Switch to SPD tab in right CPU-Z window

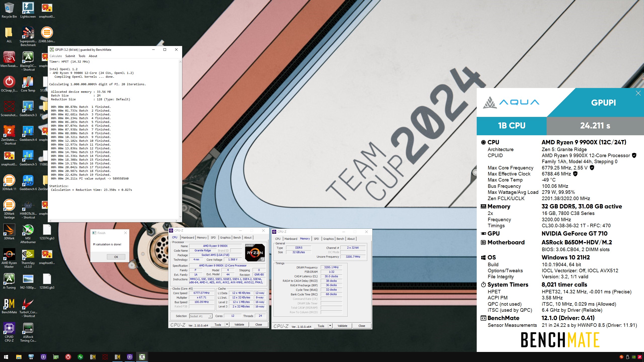[316, 239]
